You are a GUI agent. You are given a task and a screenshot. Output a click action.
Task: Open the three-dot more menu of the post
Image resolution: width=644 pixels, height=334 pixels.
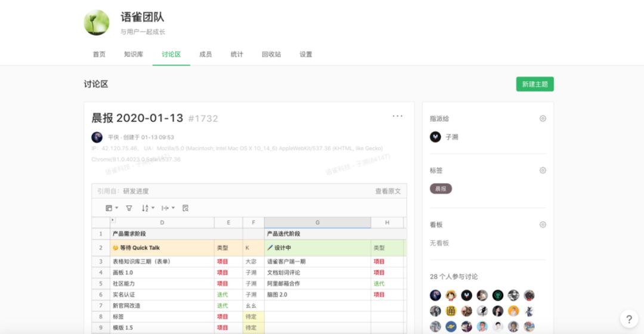coord(397,116)
